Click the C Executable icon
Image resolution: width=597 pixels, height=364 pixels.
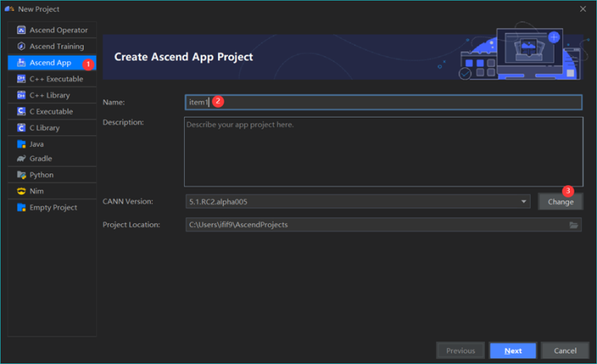click(x=22, y=112)
